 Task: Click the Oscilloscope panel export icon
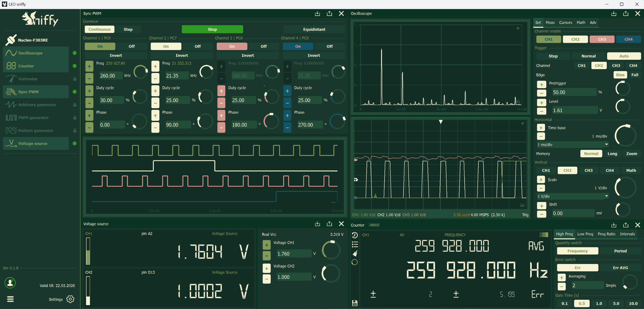(626, 14)
